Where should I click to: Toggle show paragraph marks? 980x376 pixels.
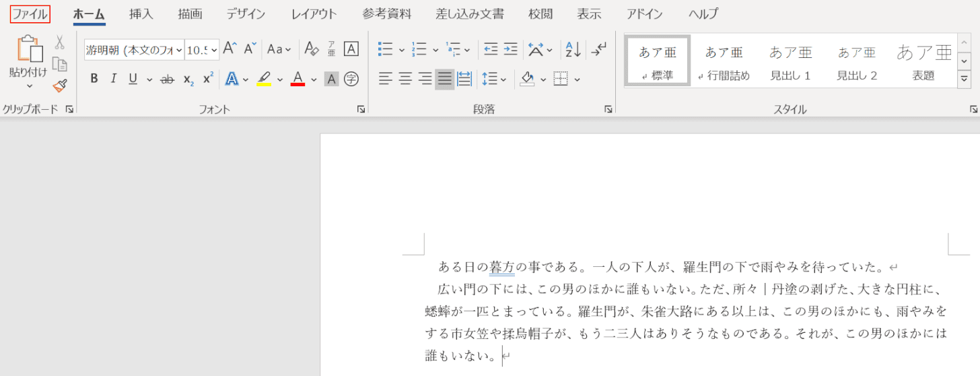coord(598,49)
